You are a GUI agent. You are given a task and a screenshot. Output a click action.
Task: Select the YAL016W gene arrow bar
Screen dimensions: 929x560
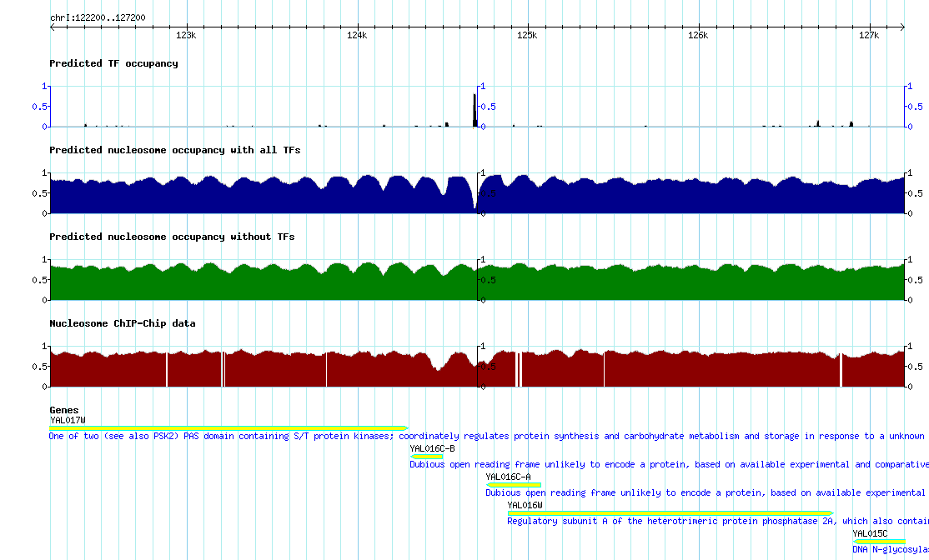tap(670, 512)
